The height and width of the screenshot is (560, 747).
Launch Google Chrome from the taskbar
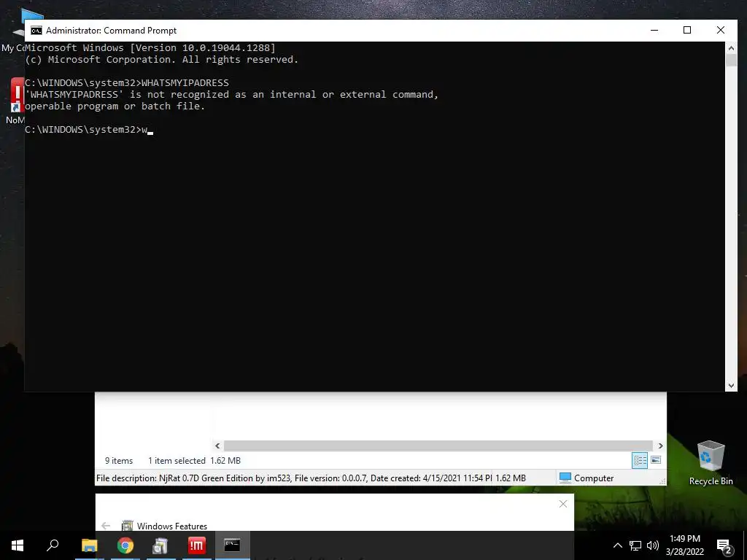(125, 545)
